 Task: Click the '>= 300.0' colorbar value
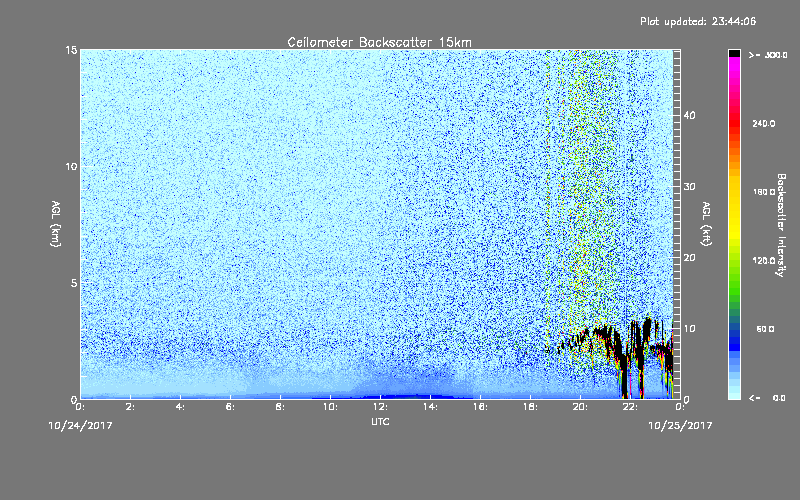pos(768,55)
